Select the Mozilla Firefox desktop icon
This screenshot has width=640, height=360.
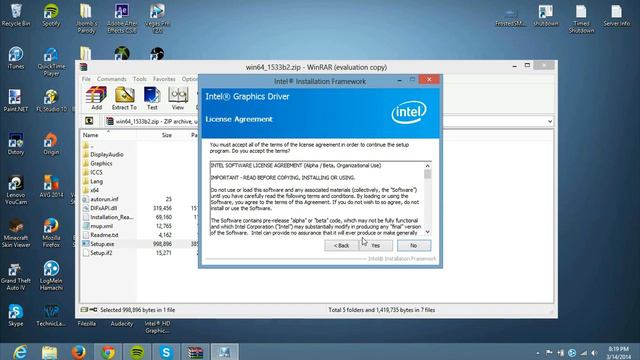click(x=51, y=233)
